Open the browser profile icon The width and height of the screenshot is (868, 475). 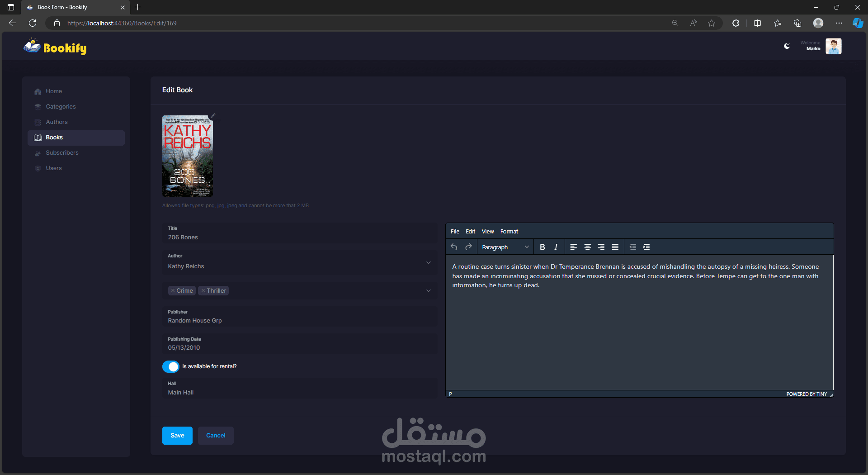818,23
